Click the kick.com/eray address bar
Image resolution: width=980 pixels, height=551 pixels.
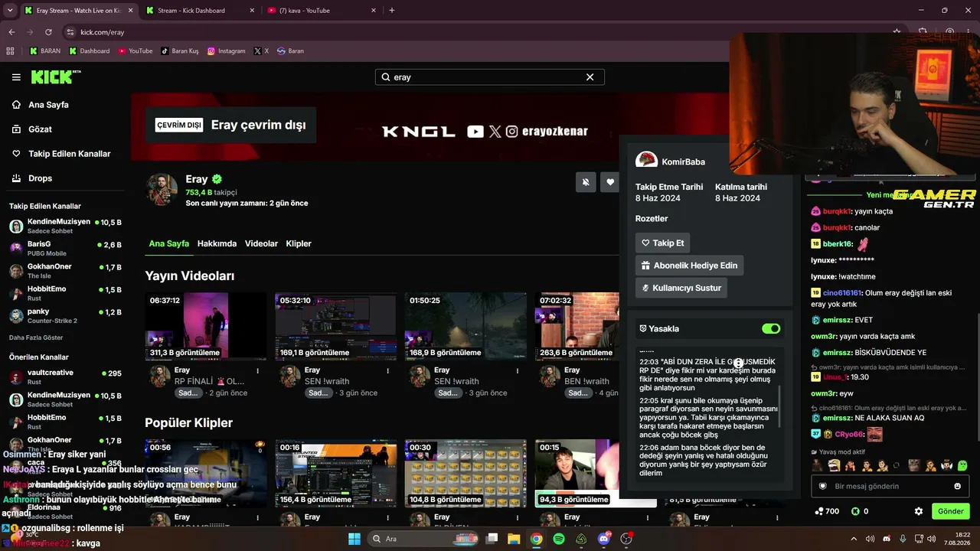point(475,32)
